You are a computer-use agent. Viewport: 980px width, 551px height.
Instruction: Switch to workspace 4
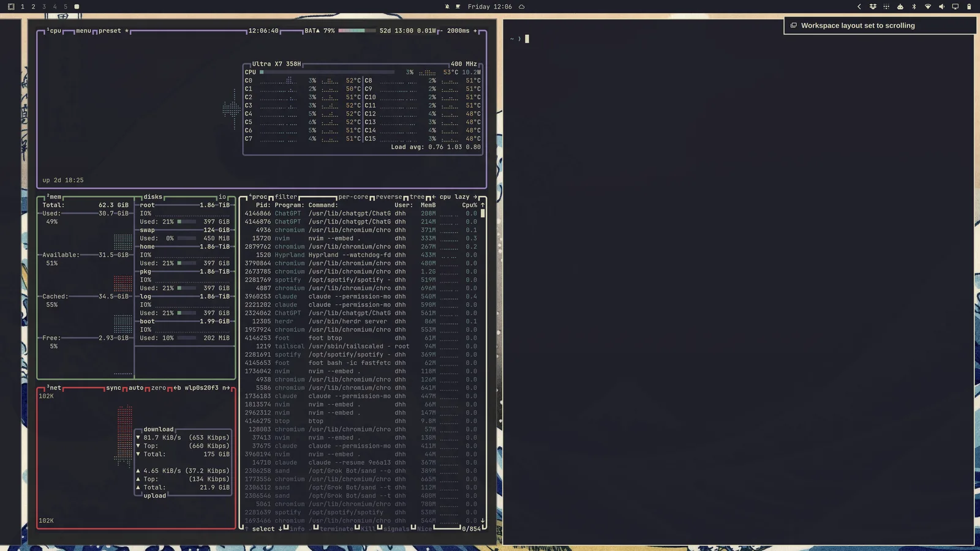55,7
